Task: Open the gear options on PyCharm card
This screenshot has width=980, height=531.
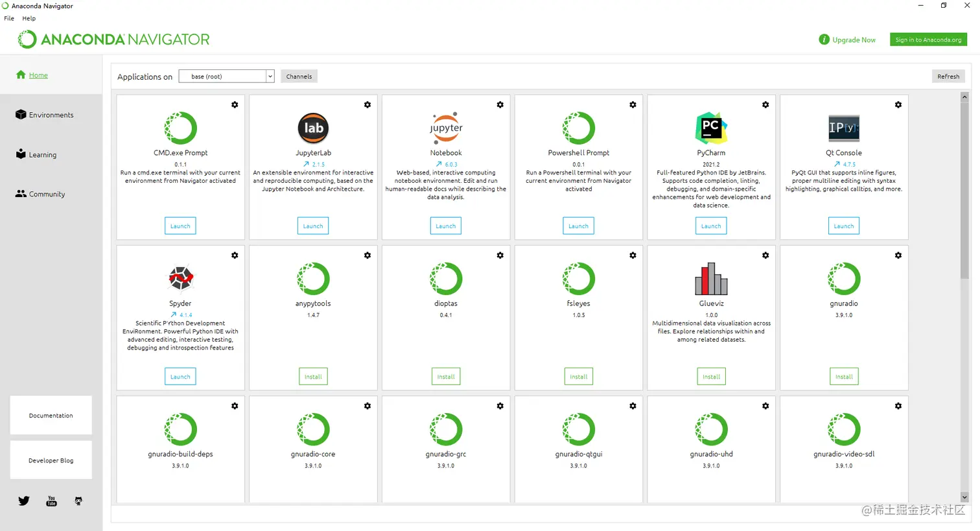Action: [x=765, y=104]
